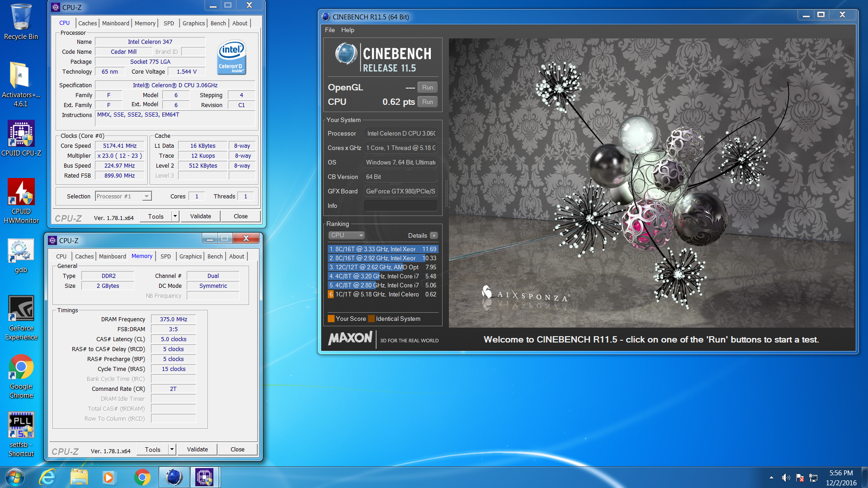
Task: Show hidden system tray icons
Action: [x=771, y=478]
